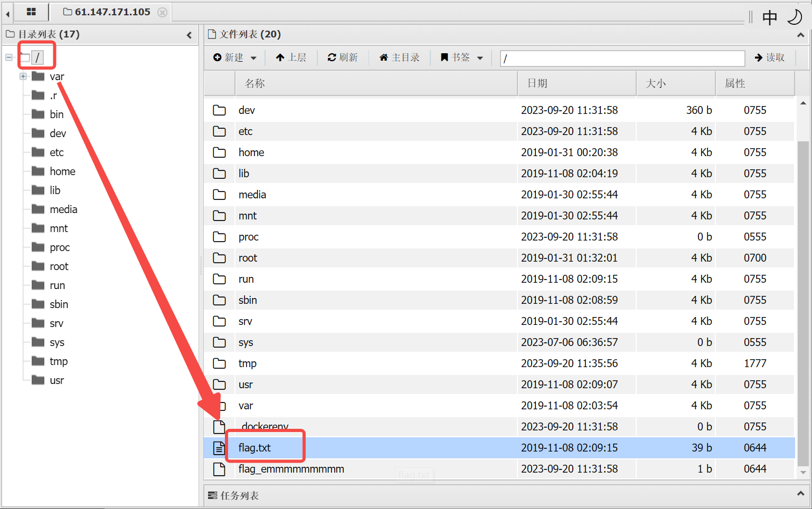Go up with the 上层 button
Image resolution: width=812 pixels, height=509 pixels.
(291, 57)
